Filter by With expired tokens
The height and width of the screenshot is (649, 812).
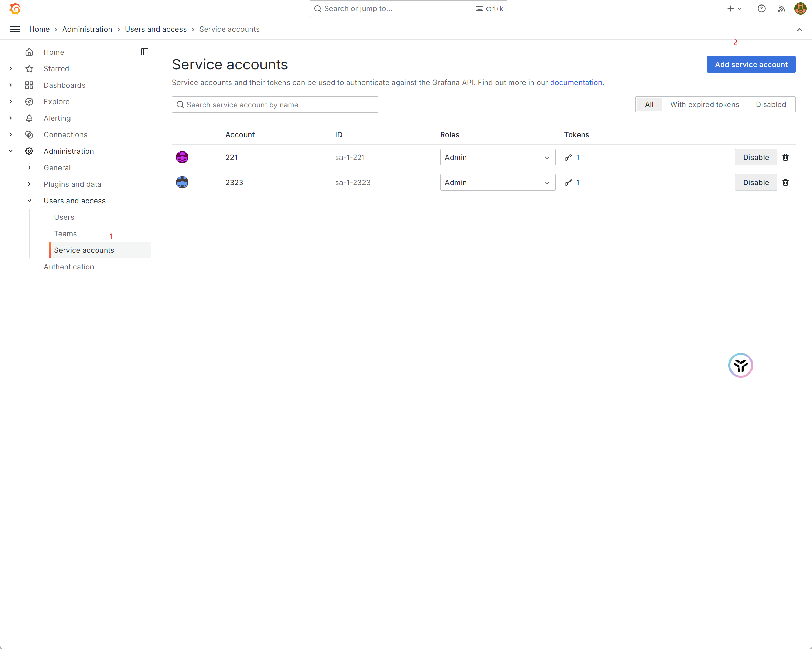pyautogui.click(x=704, y=104)
